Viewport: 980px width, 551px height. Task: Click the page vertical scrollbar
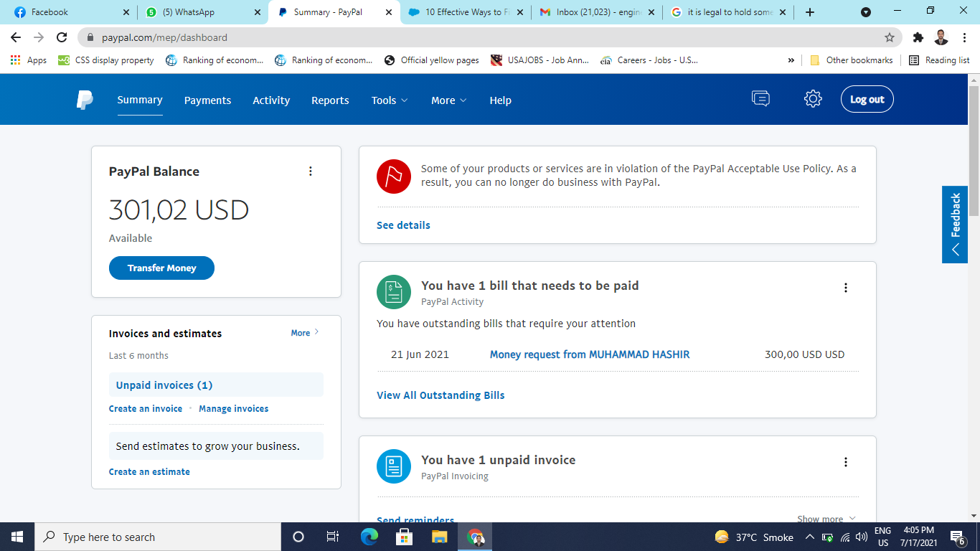[974, 151]
